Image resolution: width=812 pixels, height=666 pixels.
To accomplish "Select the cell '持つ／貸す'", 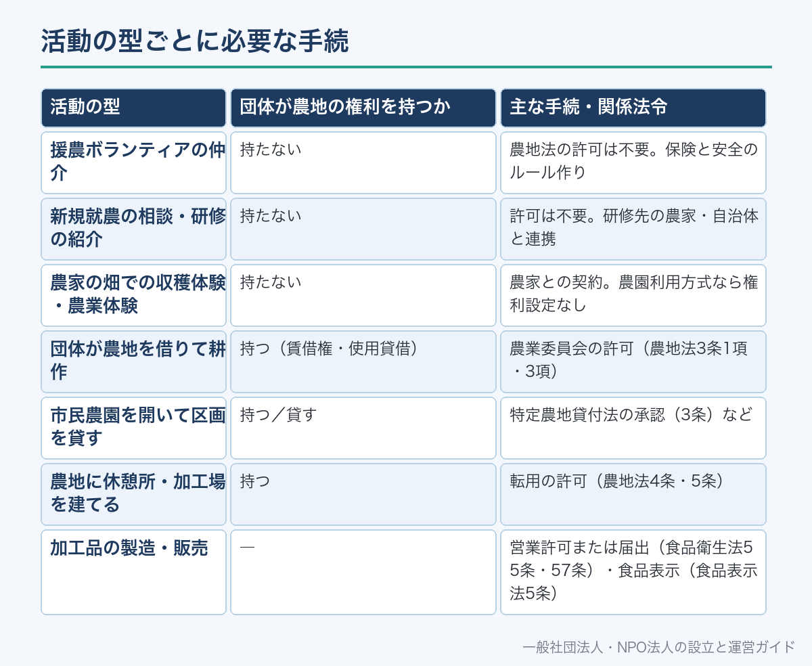I will click(x=363, y=428).
